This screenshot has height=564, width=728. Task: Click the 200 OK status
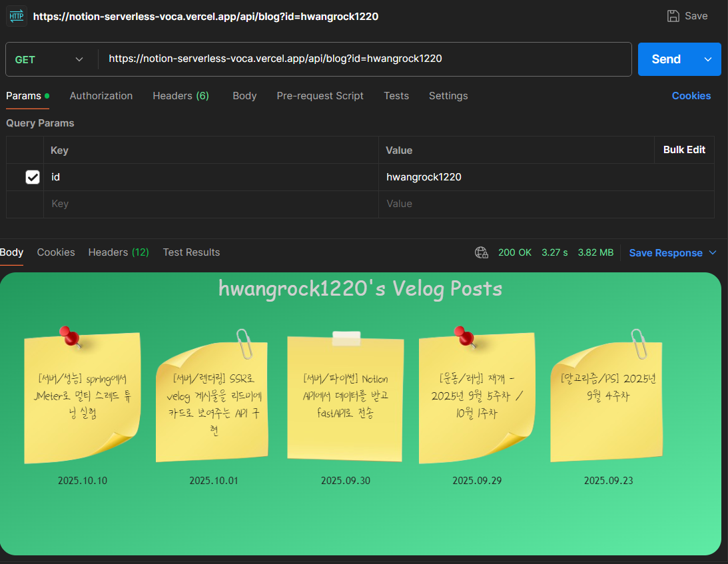coord(514,252)
